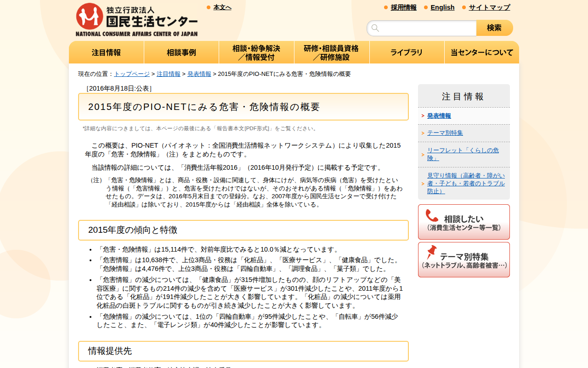Click the bullet stating 15,114件 total cases

pyautogui.click(x=218, y=249)
